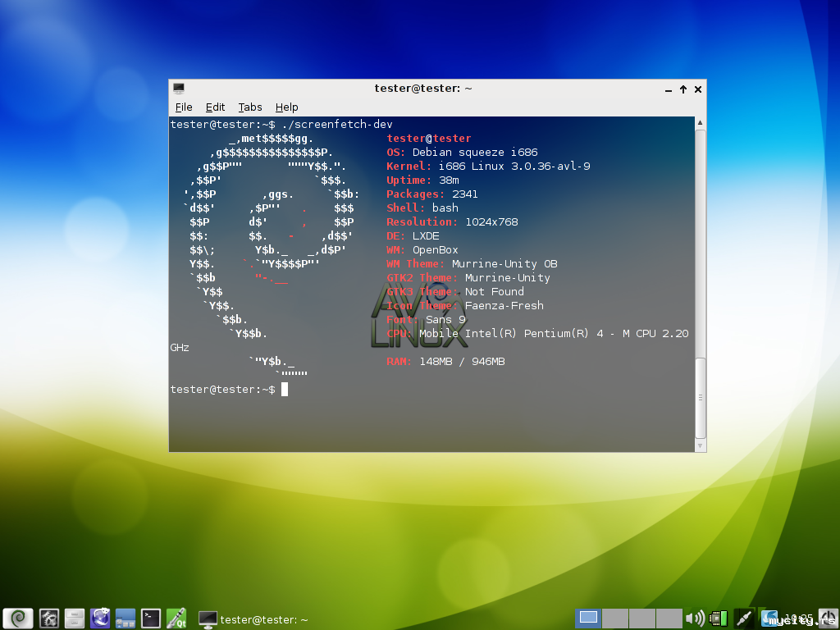Open the Tabs menu

pos(250,107)
